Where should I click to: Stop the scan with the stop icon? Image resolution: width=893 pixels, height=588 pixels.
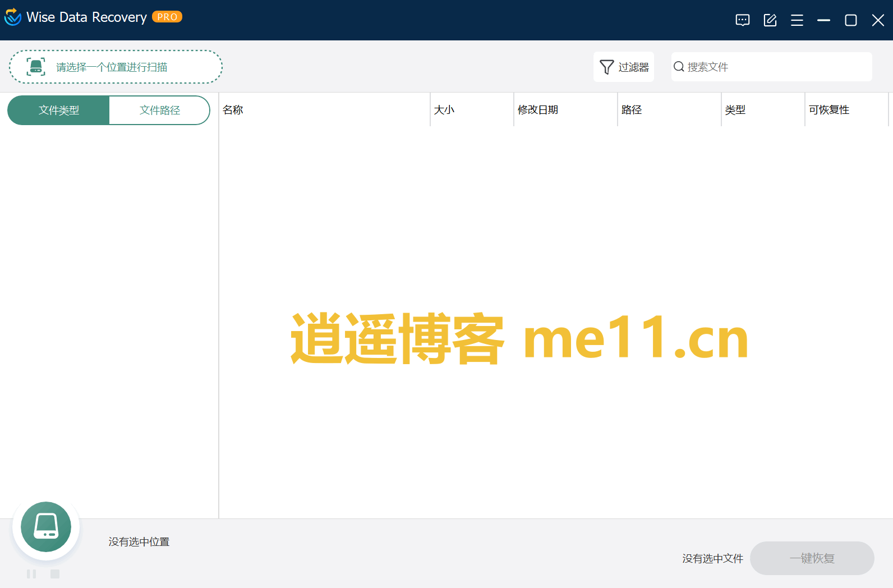(55, 573)
